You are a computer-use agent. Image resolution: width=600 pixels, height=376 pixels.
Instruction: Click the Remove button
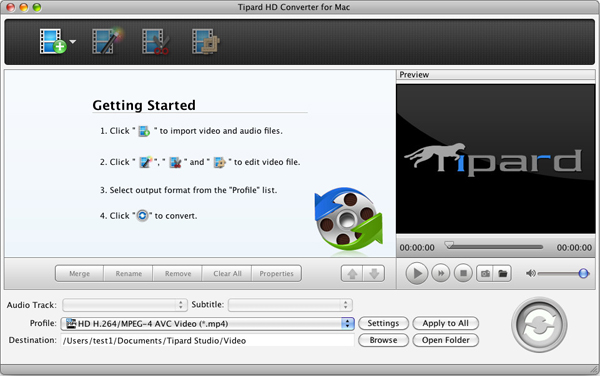(178, 273)
